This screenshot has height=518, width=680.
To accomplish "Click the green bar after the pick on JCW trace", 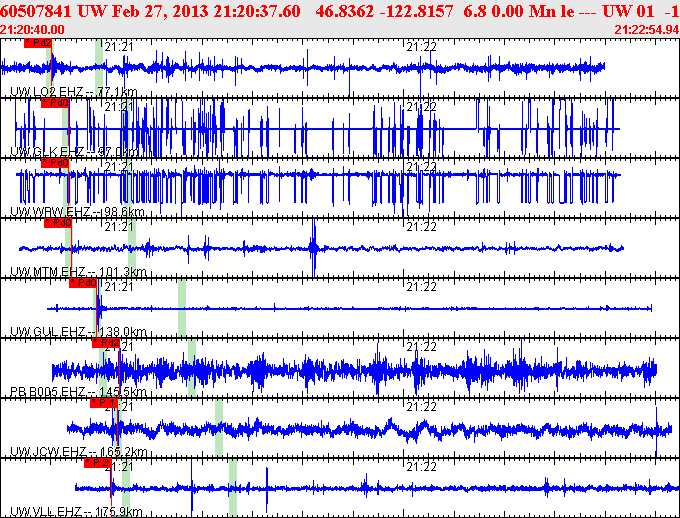I will (219, 428).
